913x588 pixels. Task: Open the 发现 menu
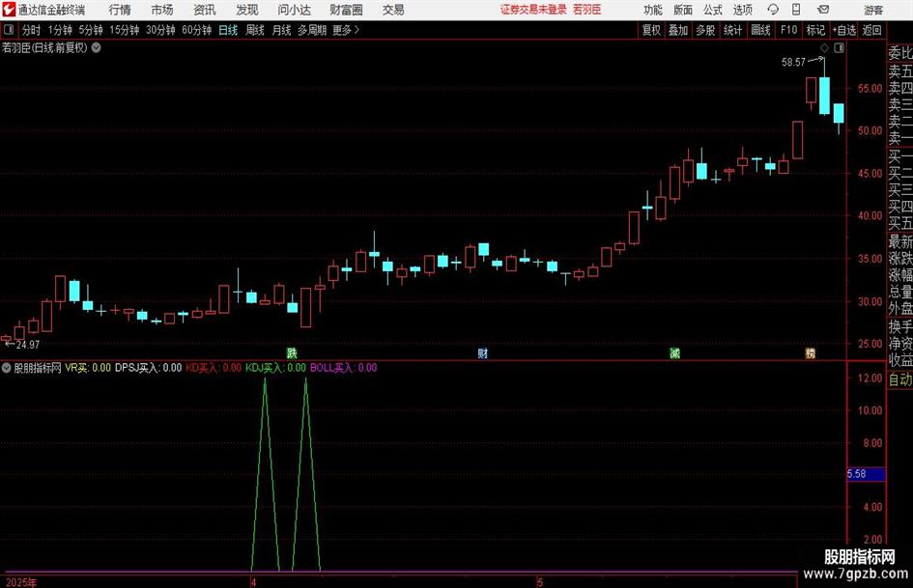247,10
